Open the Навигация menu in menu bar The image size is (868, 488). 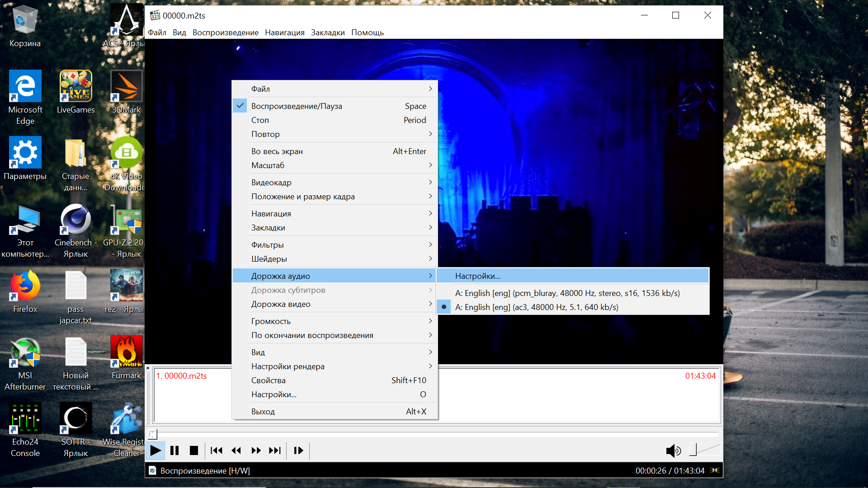pyautogui.click(x=284, y=33)
